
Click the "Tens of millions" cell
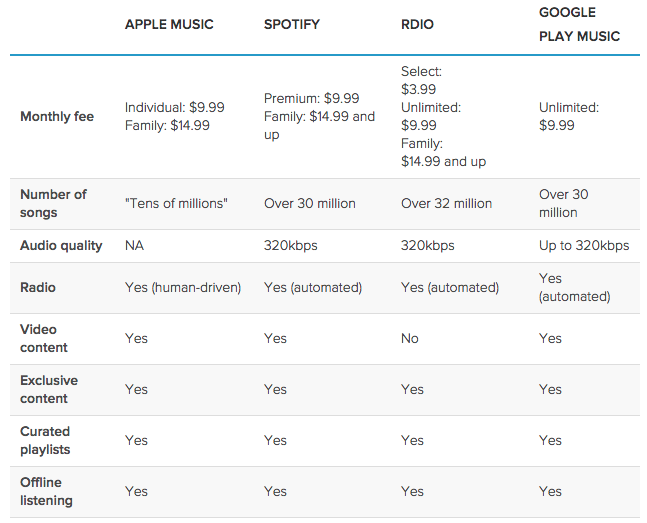pos(176,203)
